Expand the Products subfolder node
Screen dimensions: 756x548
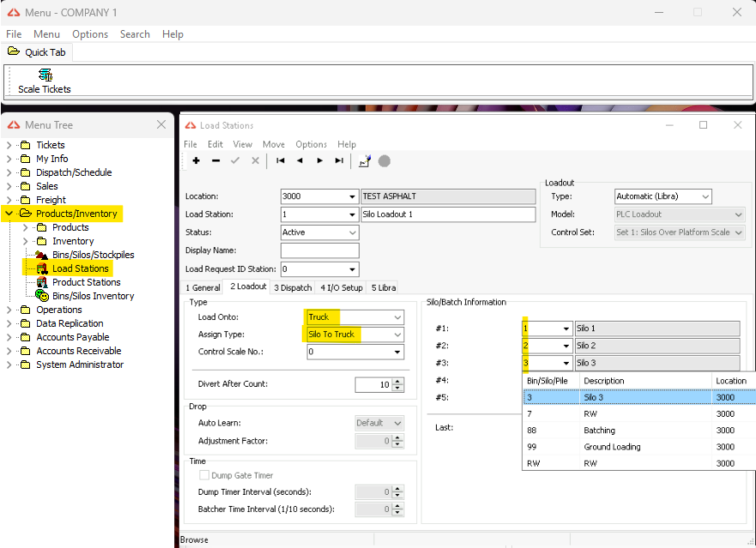(26, 227)
